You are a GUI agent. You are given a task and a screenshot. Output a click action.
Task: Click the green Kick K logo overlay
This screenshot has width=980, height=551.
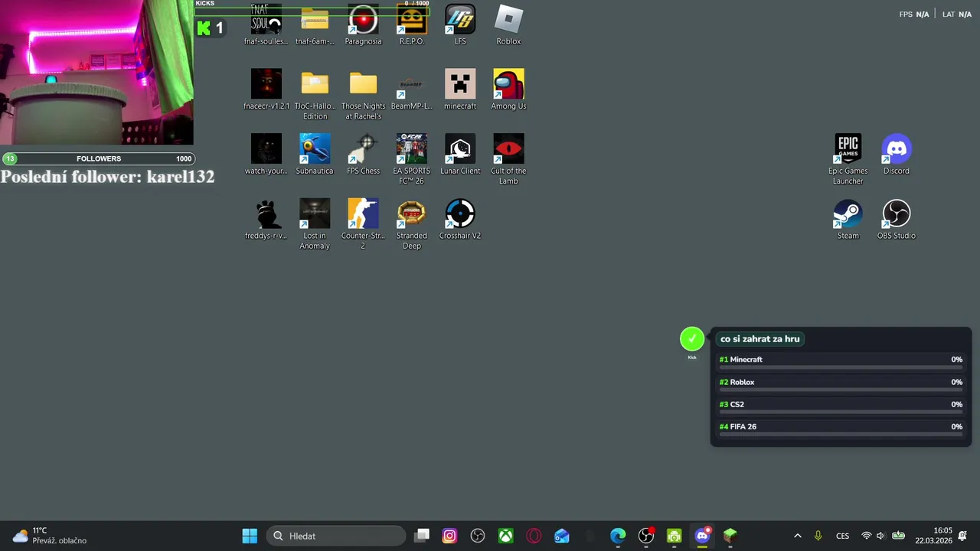204,28
